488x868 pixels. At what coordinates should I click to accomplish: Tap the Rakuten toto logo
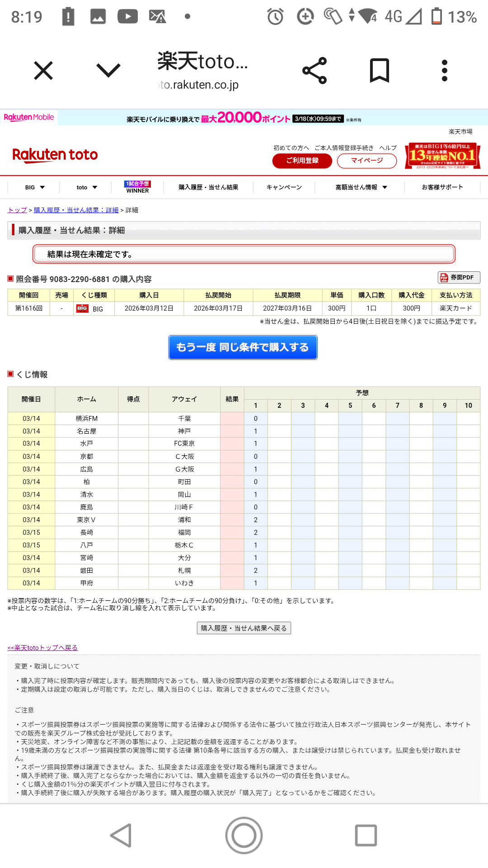pyautogui.click(x=55, y=155)
